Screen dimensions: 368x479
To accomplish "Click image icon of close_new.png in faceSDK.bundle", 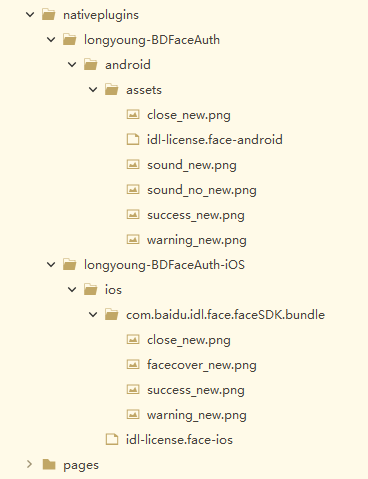I will (x=133, y=340).
